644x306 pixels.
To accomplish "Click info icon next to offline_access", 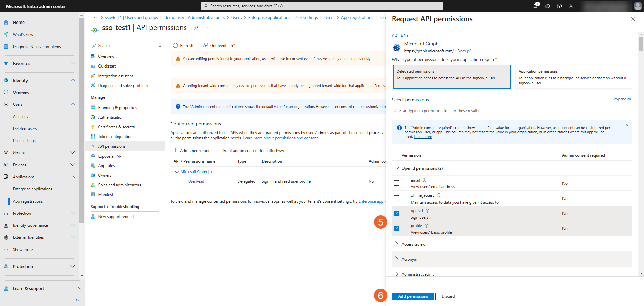I will (x=439, y=195).
